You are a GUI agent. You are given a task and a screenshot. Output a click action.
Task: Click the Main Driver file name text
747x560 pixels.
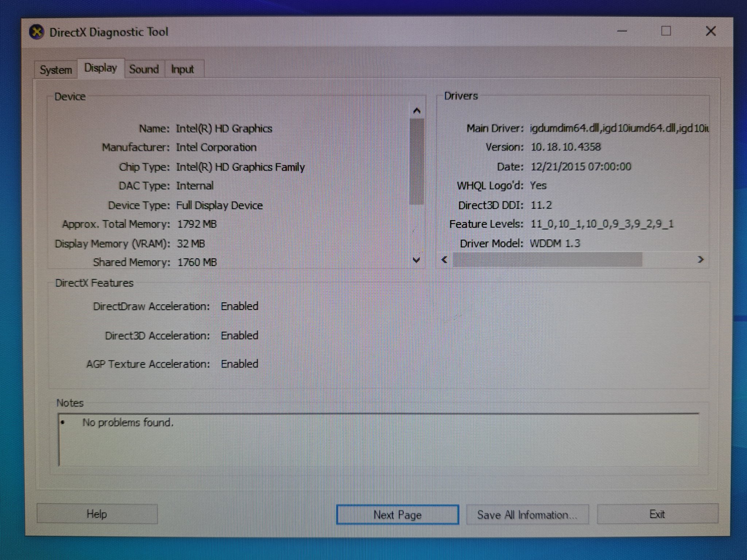click(619, 128)
